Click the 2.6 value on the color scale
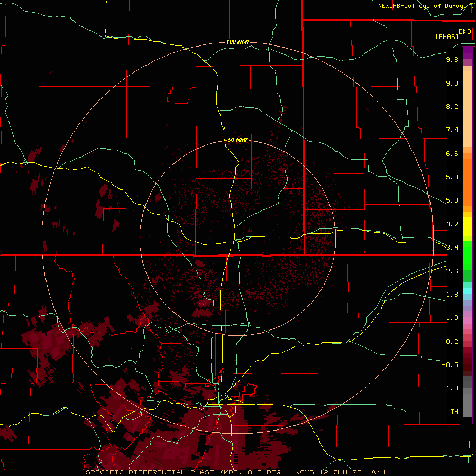This screenshot has height=476, width=476. coord(452,271)
